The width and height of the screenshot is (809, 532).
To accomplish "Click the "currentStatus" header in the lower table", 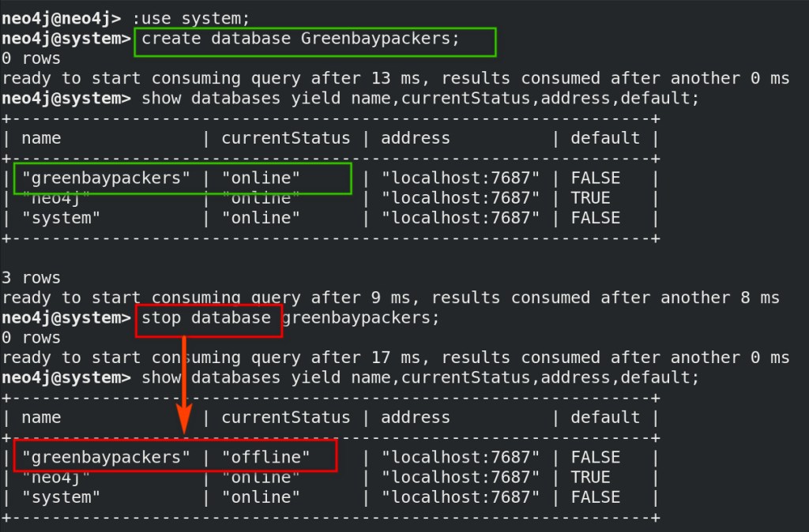I will 285,418.
